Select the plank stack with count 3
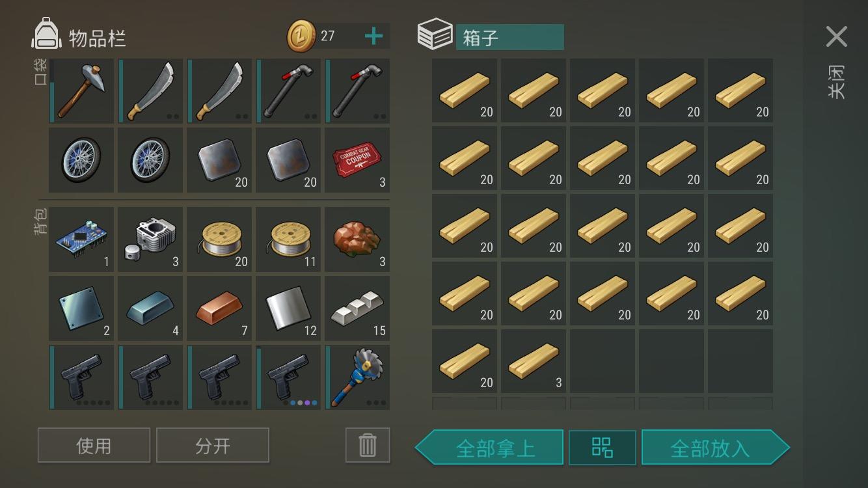Viewport: 868px width, 488px height. [533, 361]
